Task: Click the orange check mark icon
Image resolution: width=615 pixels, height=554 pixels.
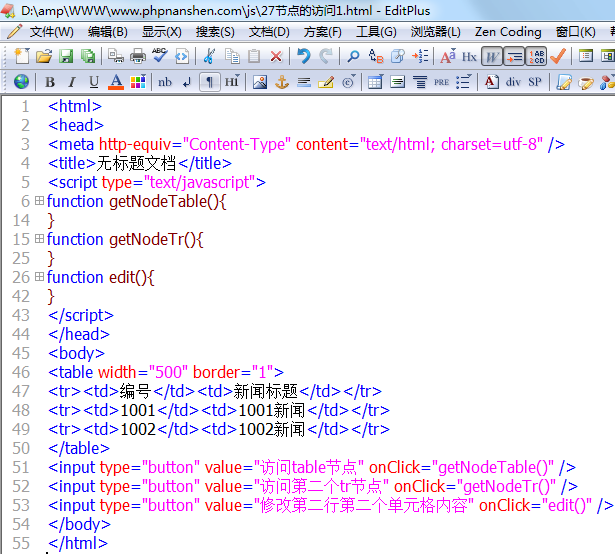Action: click(x=558, y=56)
